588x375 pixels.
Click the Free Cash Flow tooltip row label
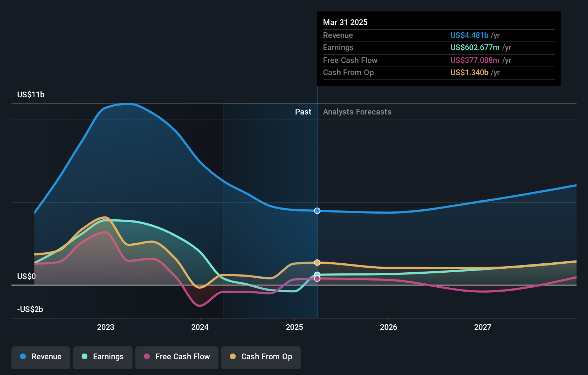pos(350,60)
